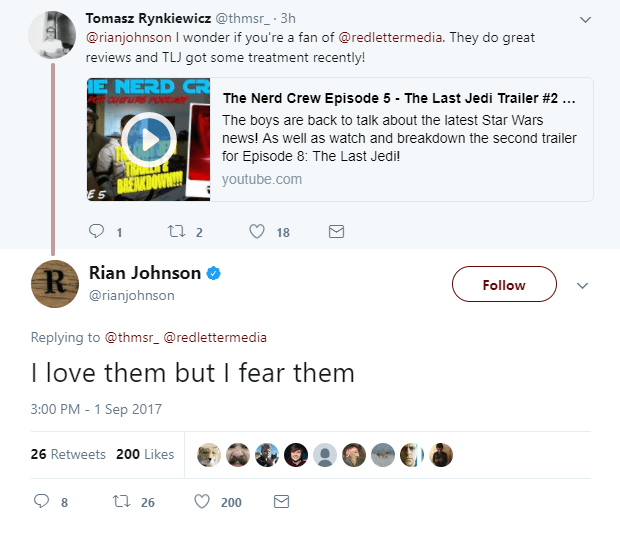Viewport: 620px width, 538px height.
Task: Open Rian Johnson's profile avatar
Action: click(x=55, y=284)
